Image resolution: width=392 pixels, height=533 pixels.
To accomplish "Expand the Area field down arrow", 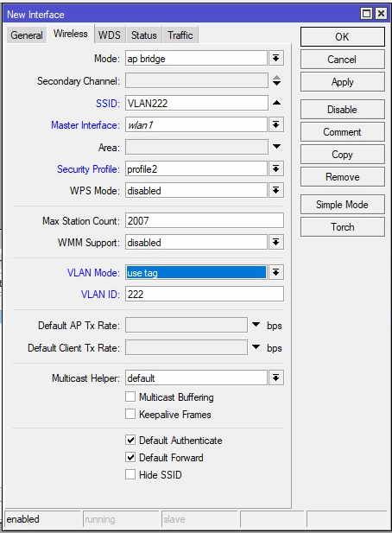I will click(x=276, y=147).
